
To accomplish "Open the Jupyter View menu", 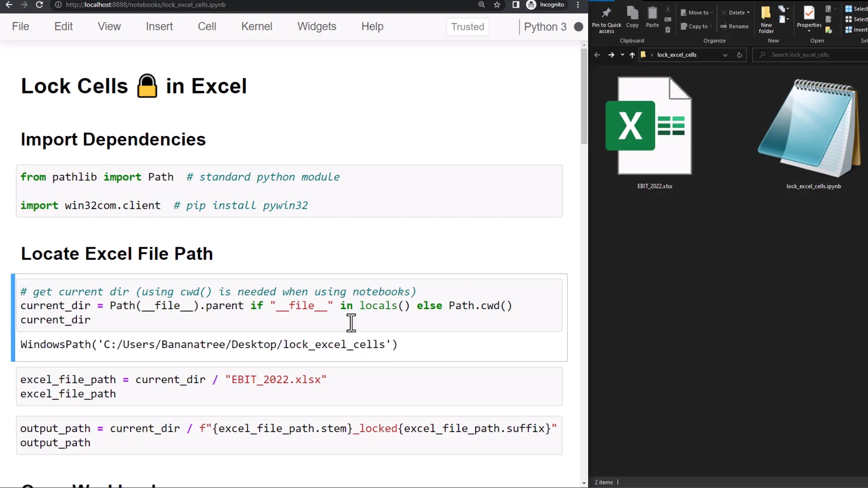I will (x=109, y=27).
